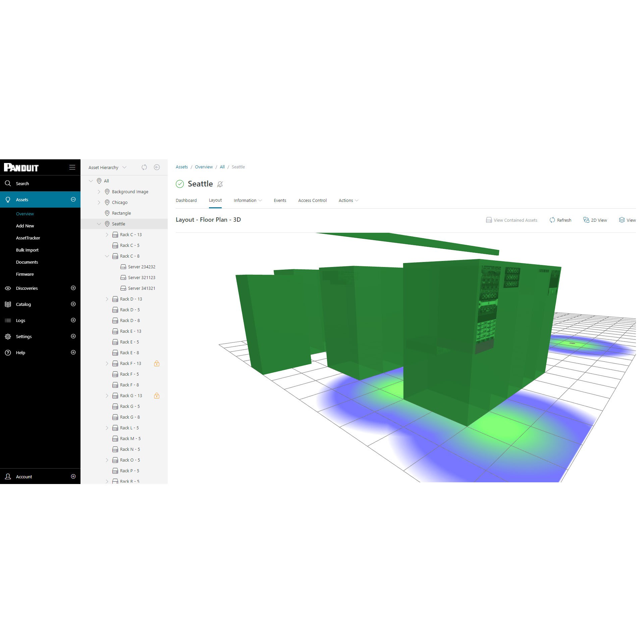644x644 pixels.
Task: Click the Overview breadcrumb link
Action: click(204, 167)
